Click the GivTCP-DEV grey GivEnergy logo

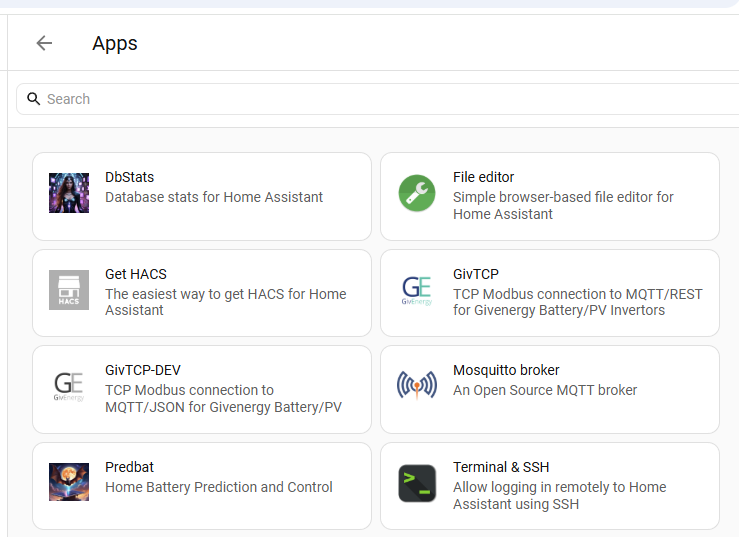(69, 387)
